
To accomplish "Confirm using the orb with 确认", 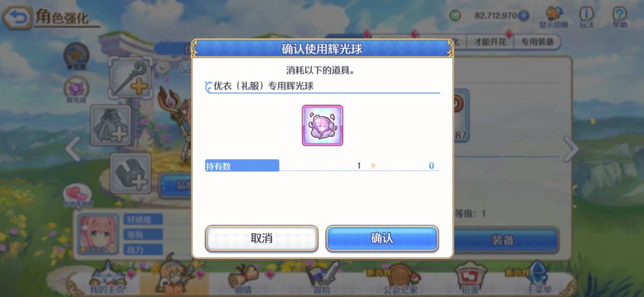I will click(382, 239).
